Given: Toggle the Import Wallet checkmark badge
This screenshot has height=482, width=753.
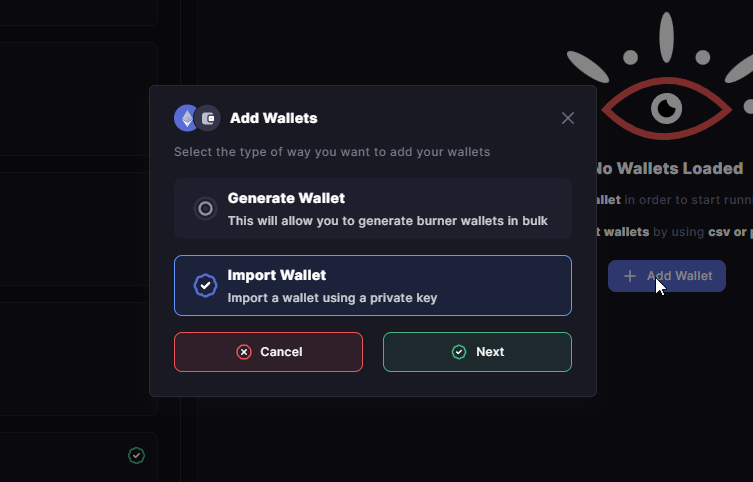Looking at the screenshot, I should (206, 286).
